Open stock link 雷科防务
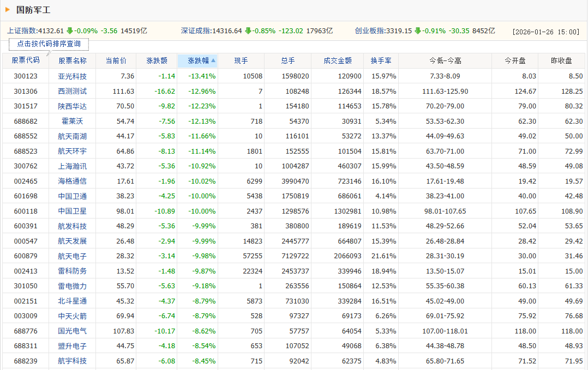588x370 pixels. point(73,271)
